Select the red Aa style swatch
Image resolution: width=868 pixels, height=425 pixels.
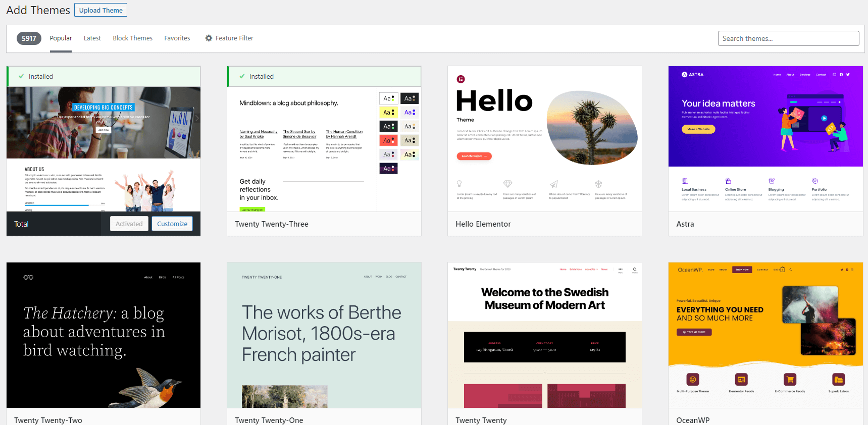tap(388, 140)
